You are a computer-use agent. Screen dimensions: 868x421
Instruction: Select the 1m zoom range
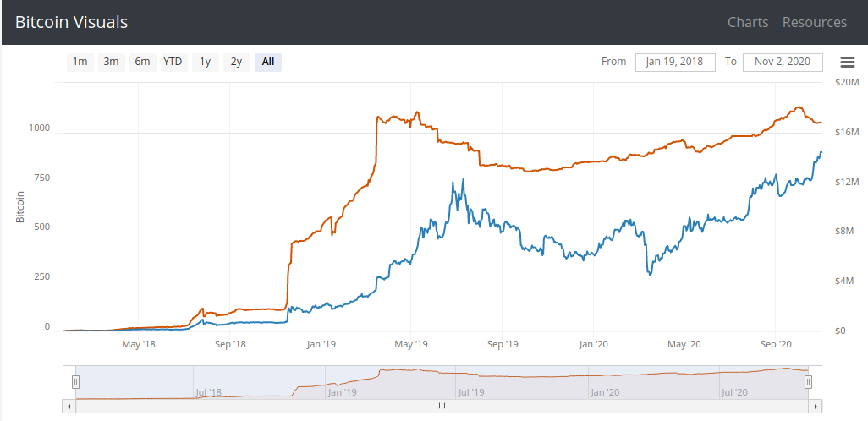(80, 62)
